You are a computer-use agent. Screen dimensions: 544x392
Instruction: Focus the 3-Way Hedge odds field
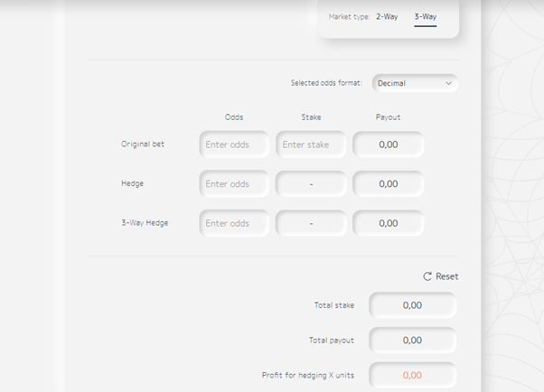coord(234,223)
